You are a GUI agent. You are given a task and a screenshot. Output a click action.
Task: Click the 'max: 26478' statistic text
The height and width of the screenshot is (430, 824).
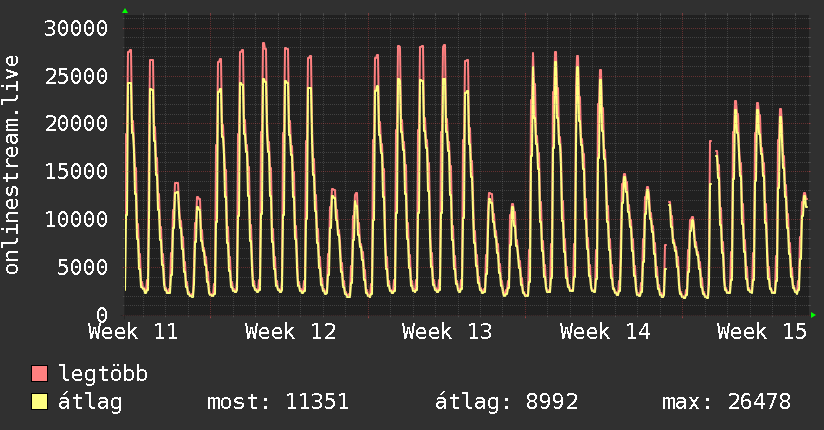(726, 403)
